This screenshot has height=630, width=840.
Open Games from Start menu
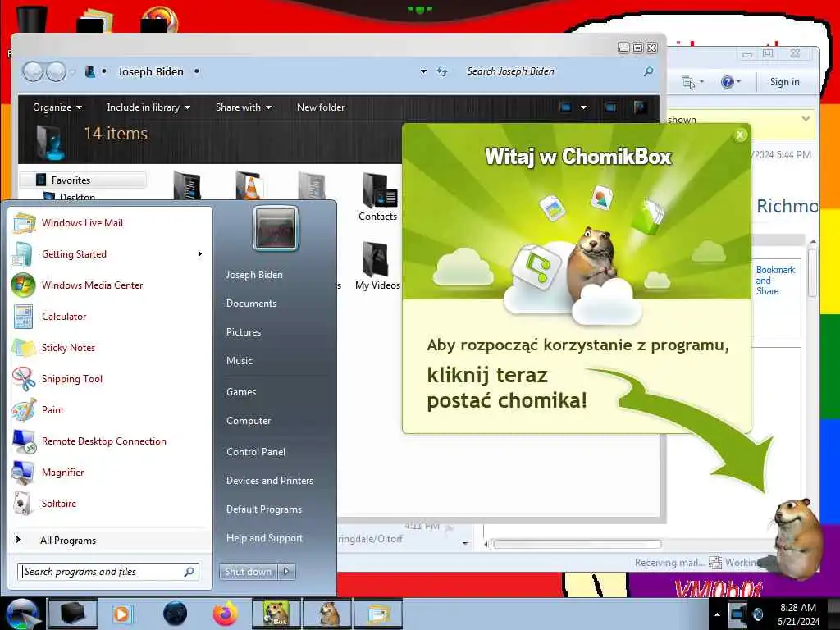click(x=240, y=391)
